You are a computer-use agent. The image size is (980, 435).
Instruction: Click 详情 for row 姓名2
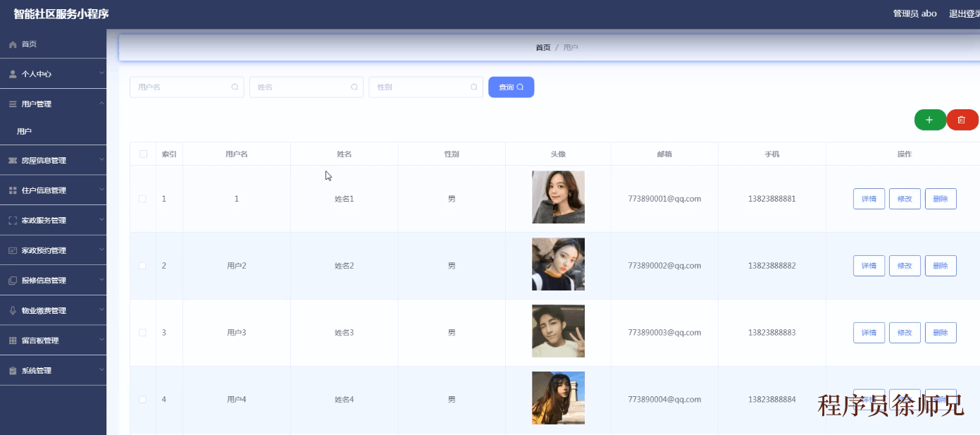click(x=869, y=266)
